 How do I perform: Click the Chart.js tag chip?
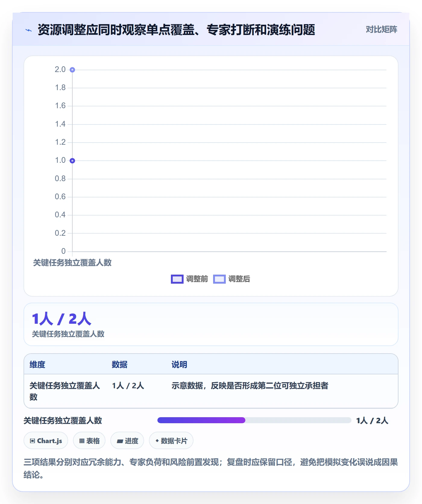(46, 441)
